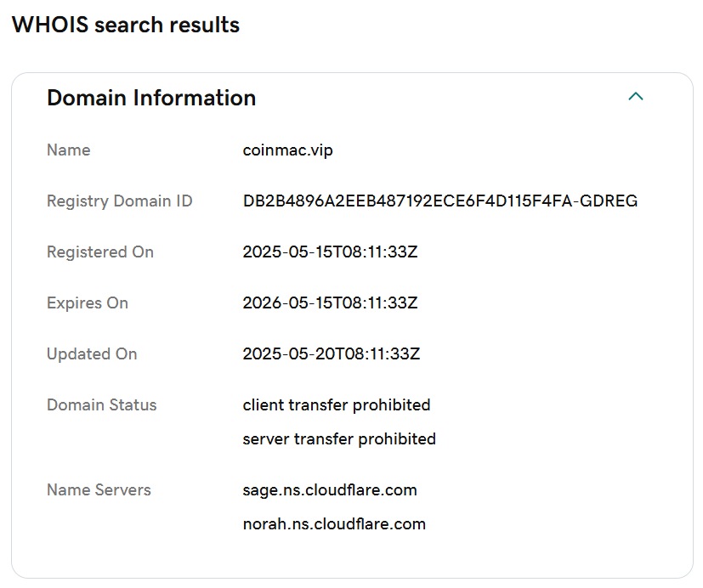The height and width of the screenshot is (588, 703).
Task: Click norah.ns.cloudflare.com name server
Action: (x=334, y=524)
